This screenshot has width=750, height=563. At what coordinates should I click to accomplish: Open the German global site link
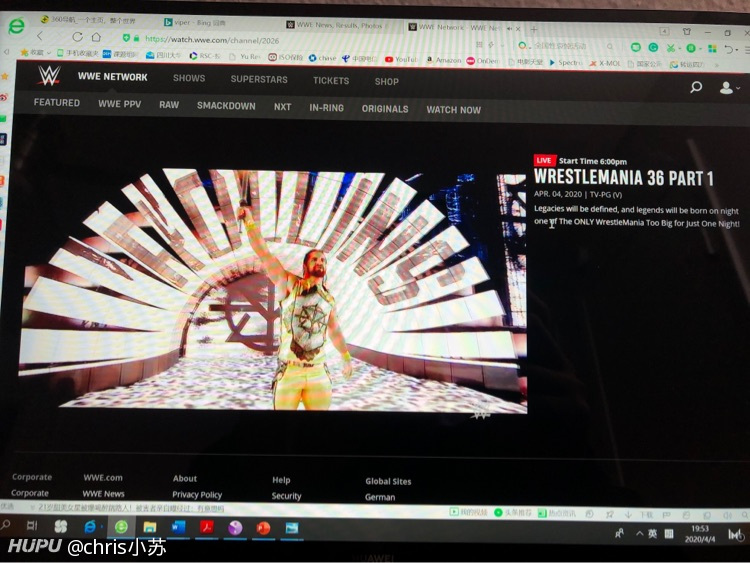point(380,497)
